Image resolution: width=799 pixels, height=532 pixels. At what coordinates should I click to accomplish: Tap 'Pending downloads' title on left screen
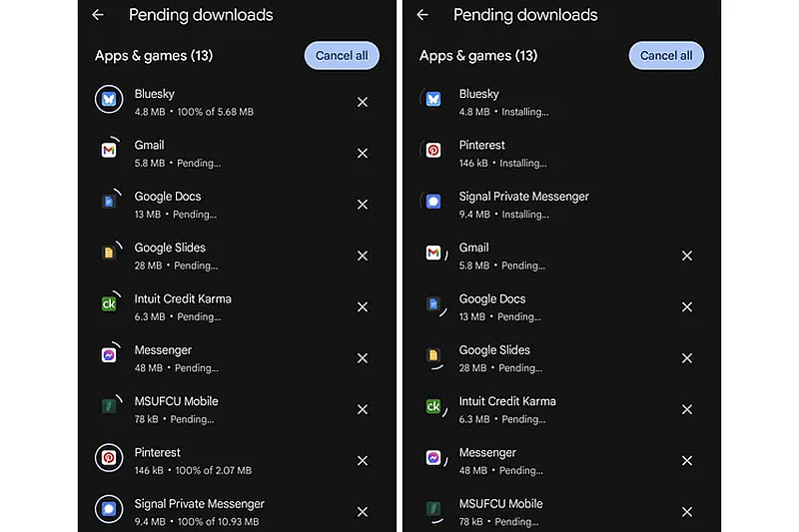point(201,15)
